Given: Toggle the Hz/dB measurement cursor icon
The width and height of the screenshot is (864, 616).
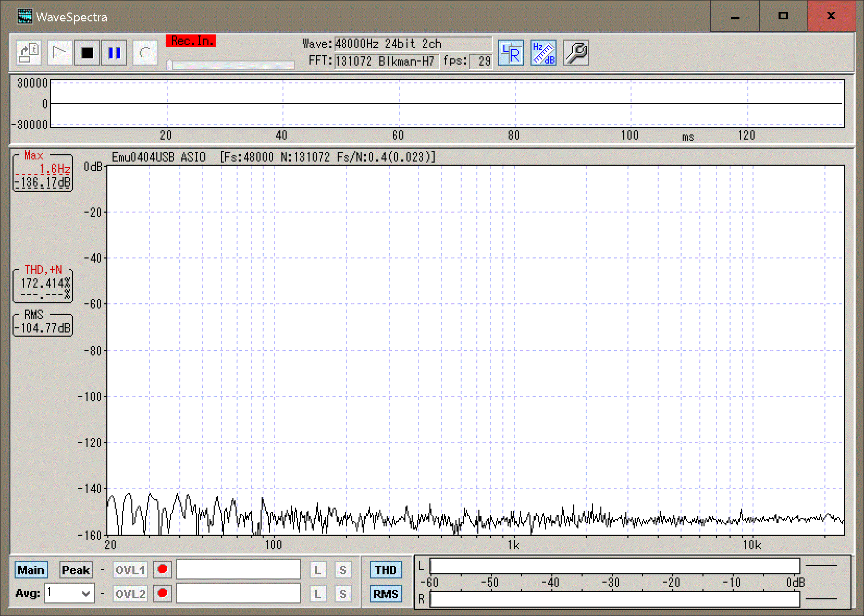Looking at the screenshot, I should [x=544, y=53].
